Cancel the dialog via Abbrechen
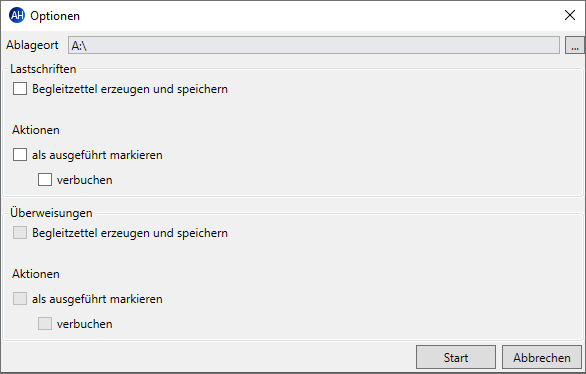 click(542, 357)
